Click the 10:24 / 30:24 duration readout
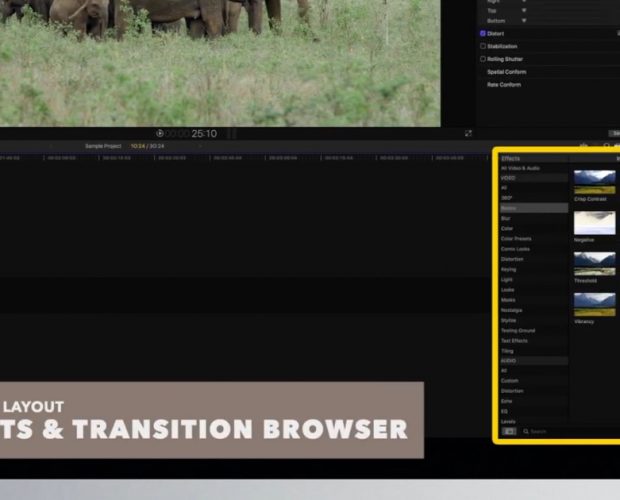The image size is (620, 500). [x=147, y=146]
